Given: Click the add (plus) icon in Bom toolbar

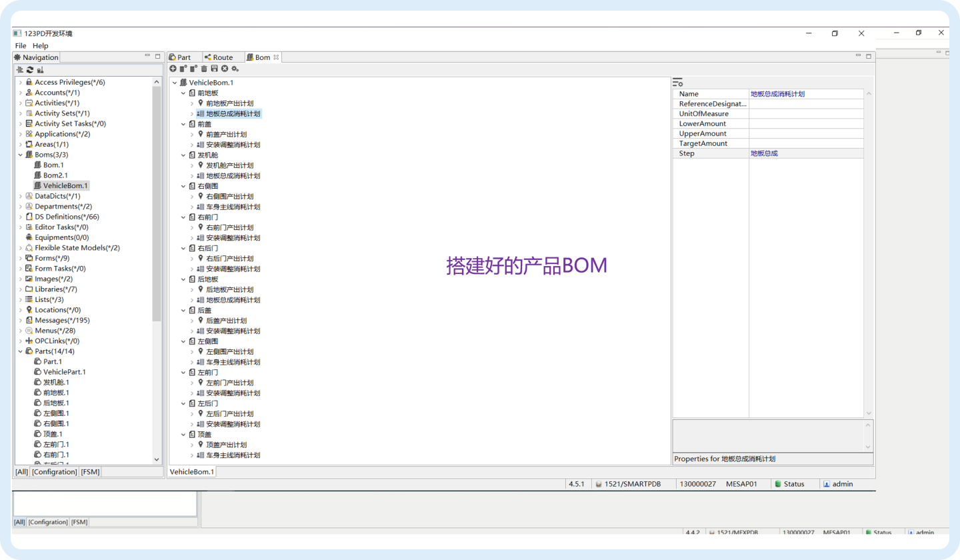Looking at the screenshot, I should (x=173, y=69).
